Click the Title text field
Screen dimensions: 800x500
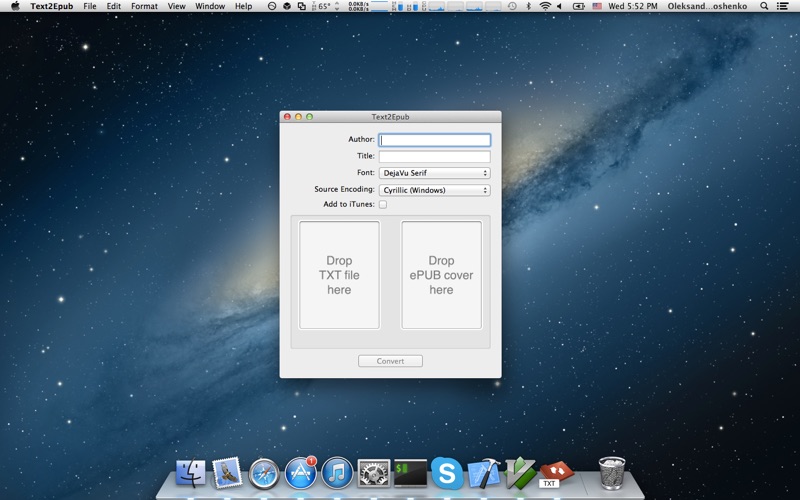click(435, 156)
